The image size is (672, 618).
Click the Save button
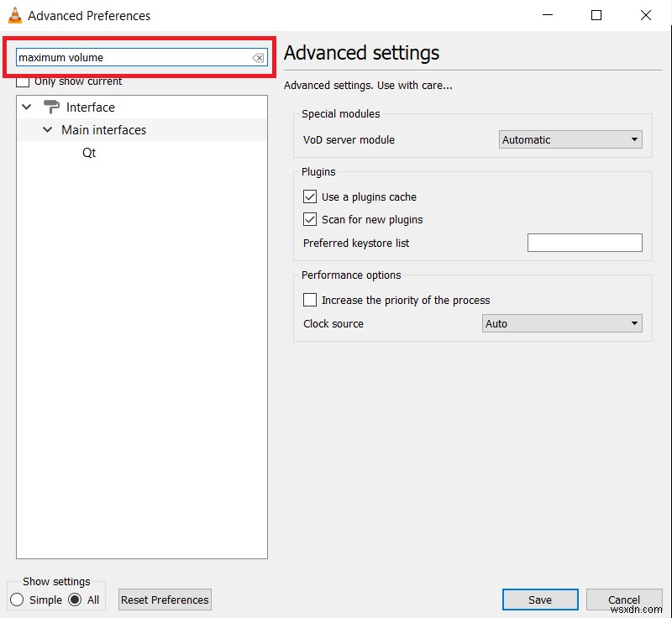pos(540,600)
